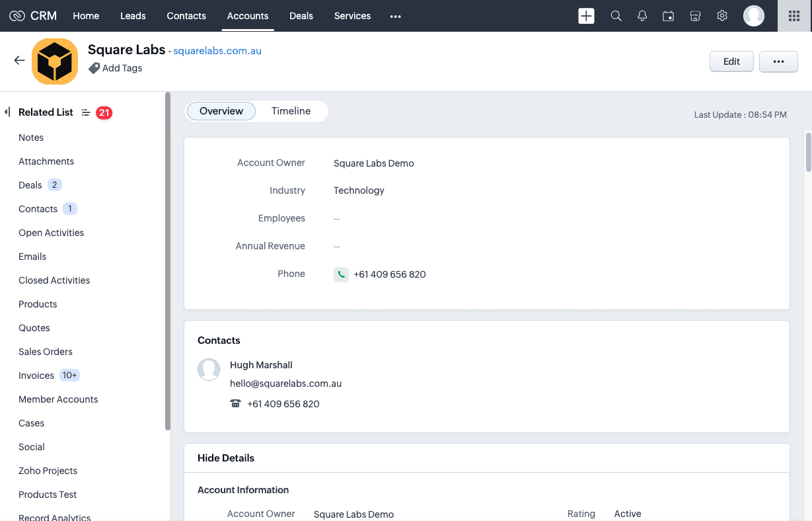Open the calendar icon in top bar
The width and height of the screenshot is (812, 521).
668,16
